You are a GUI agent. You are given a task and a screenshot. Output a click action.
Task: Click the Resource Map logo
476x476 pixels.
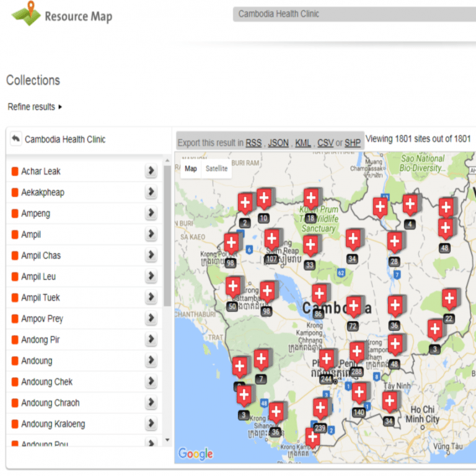(x=61, y=15)
